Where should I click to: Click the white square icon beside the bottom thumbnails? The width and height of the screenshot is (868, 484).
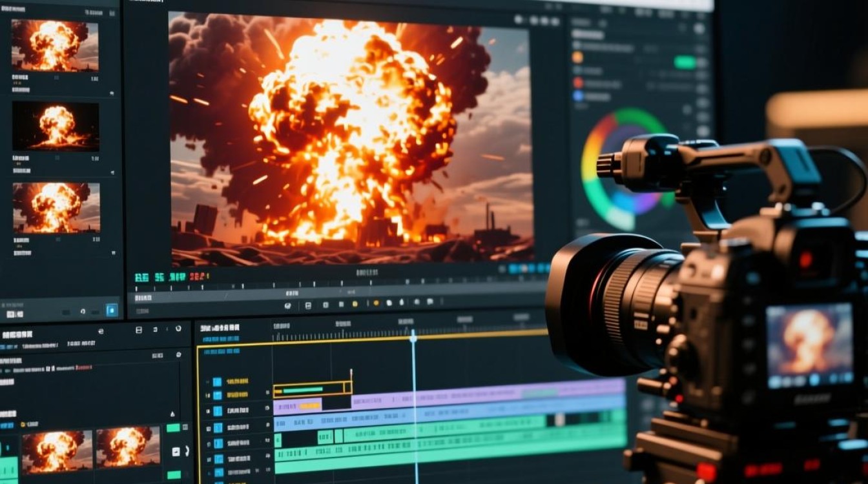point(176,452)
